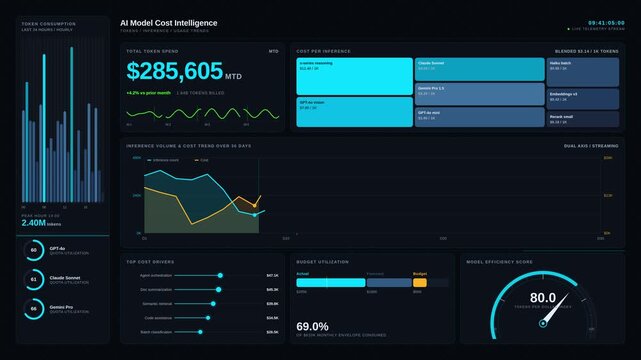Image resolution: width=641 pixels, height=360 pixels.
Task: Click the DUAL AXIS / STREAMING label
Action: point(591,146)
